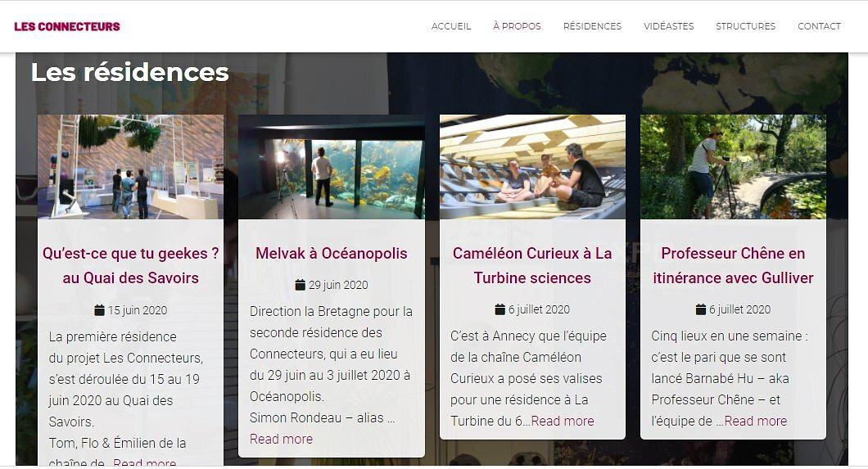868x469 pixels.
Task: Open Professeur Chêne en itinérance avec Gulliver title
Action: click(733, 265)
